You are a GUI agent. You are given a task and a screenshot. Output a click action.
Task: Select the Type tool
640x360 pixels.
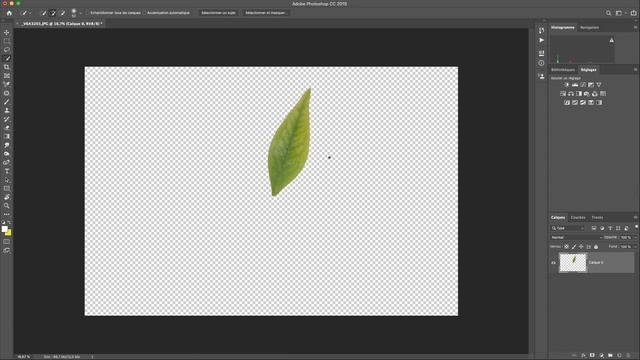pos(7,171)
